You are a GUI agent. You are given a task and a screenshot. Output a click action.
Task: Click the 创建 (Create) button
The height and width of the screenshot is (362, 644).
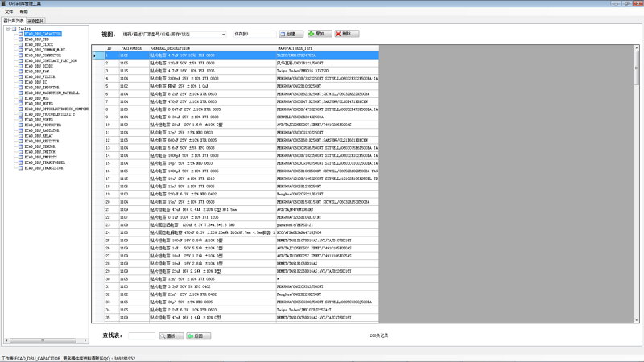click(x=291, y=35)
